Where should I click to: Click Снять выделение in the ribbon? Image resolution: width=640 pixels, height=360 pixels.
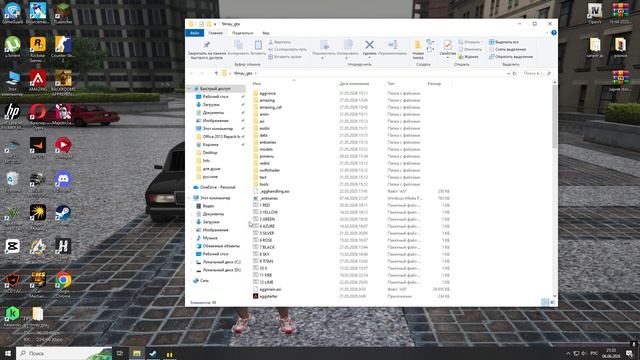click(507, 49)
